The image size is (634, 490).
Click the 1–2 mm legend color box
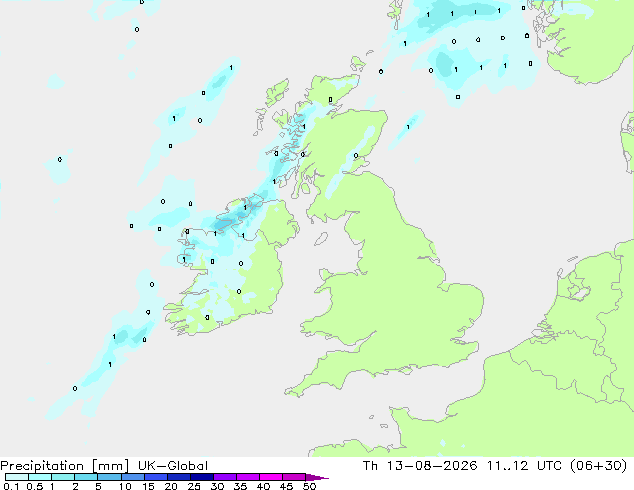tap(63, 477)
